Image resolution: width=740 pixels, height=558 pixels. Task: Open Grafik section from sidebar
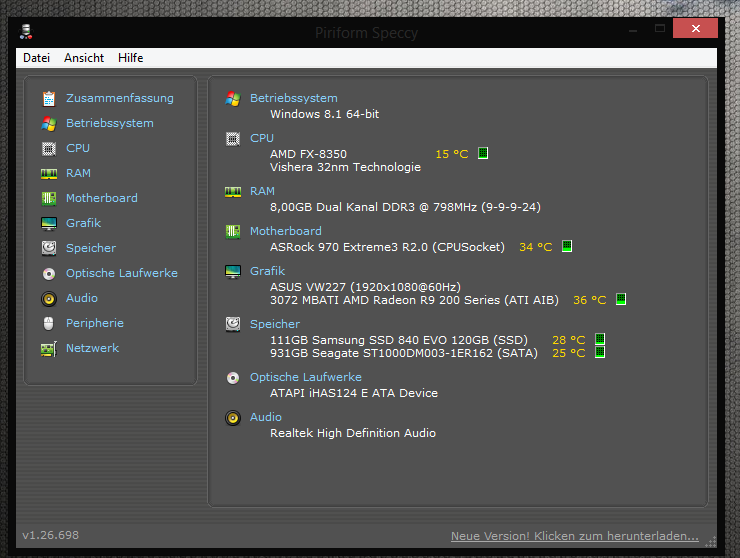click(x=84, y=223)
